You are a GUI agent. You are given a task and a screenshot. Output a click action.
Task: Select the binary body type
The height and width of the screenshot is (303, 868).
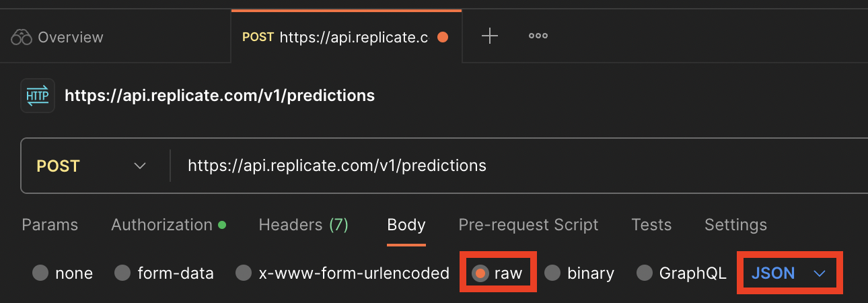click(x=552, y=273)
